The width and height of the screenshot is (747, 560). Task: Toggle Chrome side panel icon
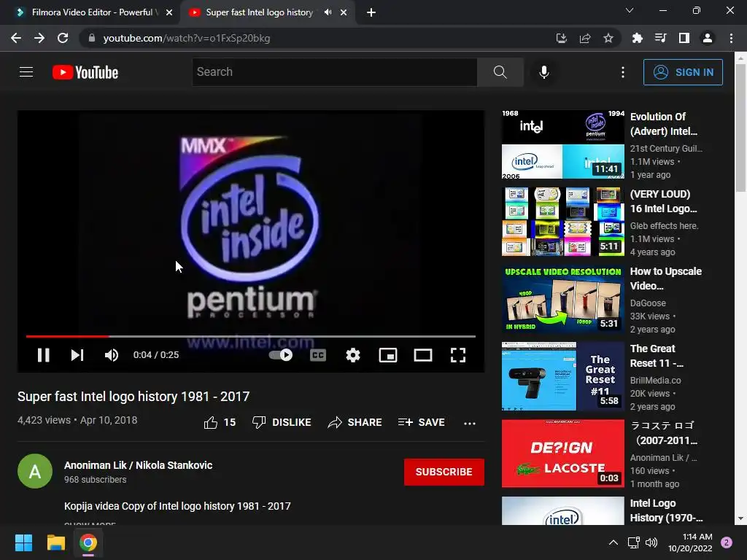pyautogui.click(x=684, y=38)
